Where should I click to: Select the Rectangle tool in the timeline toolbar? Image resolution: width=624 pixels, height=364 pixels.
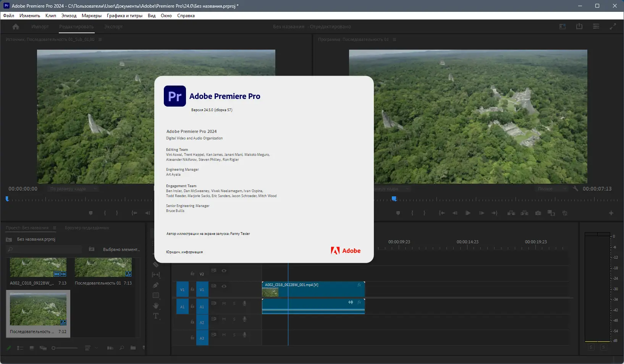(x=156, y=295)
